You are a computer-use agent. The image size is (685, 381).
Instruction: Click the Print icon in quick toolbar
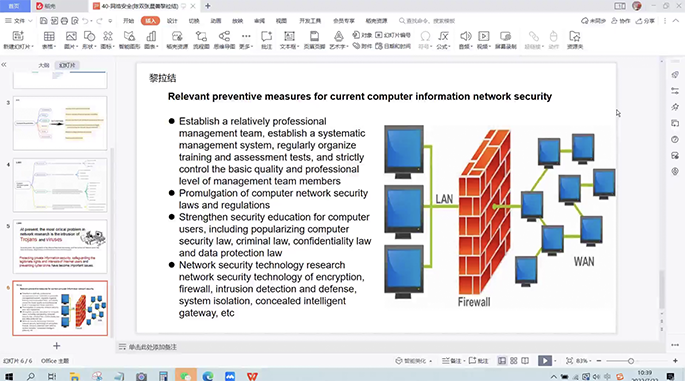coord(64,21)
